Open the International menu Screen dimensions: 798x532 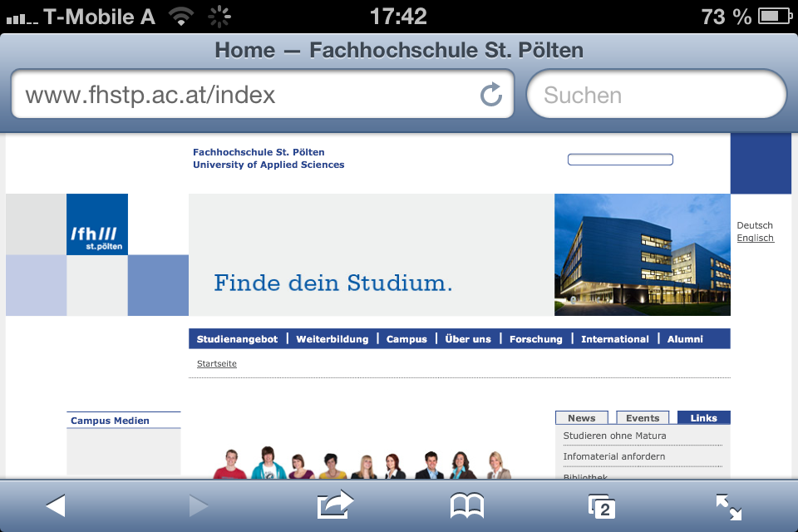615,339
